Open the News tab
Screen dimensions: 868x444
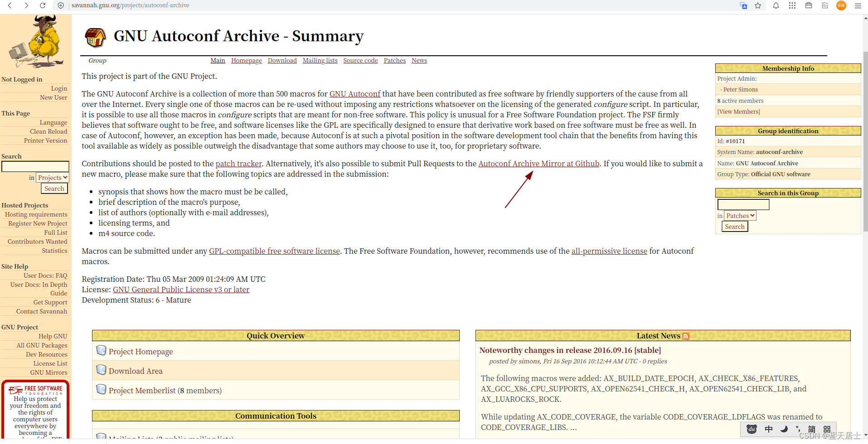[x=419, y=60]
